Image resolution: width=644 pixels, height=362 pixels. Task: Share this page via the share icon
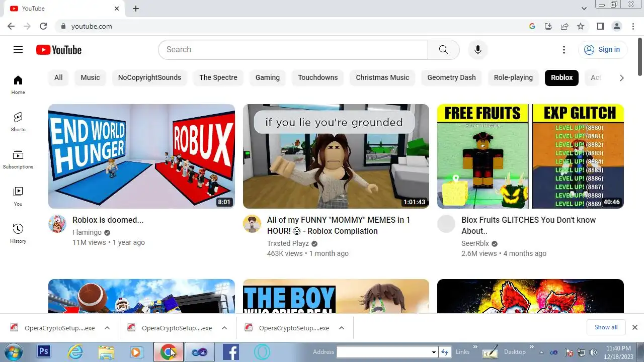tap(565, 26)
